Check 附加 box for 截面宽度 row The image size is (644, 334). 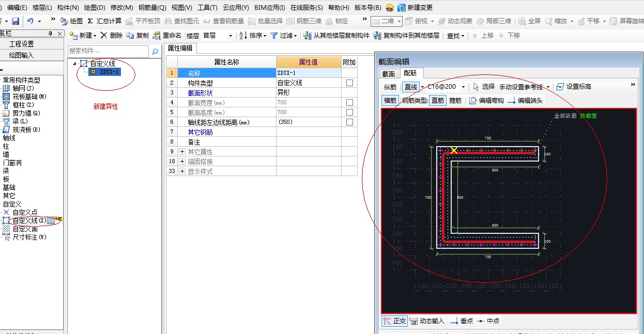click(x=349, y=102)
